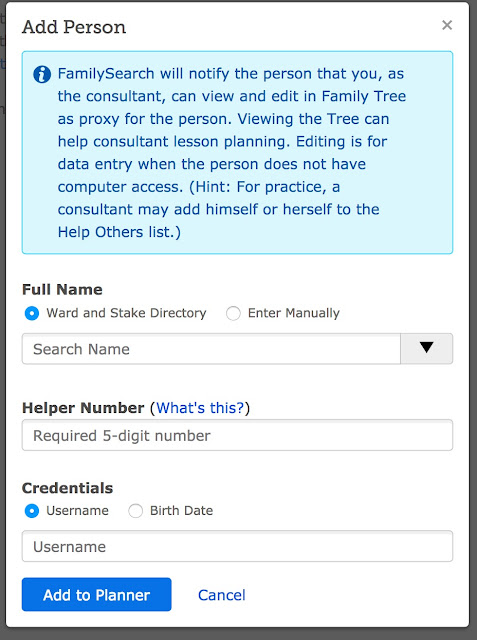Cancel adding the person
The image size is (477, 640).
coord(222,595)
